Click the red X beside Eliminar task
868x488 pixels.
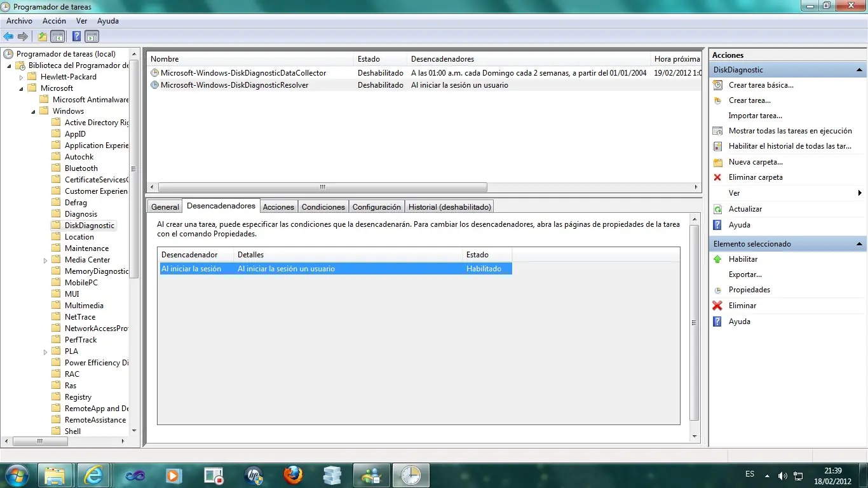717,306
